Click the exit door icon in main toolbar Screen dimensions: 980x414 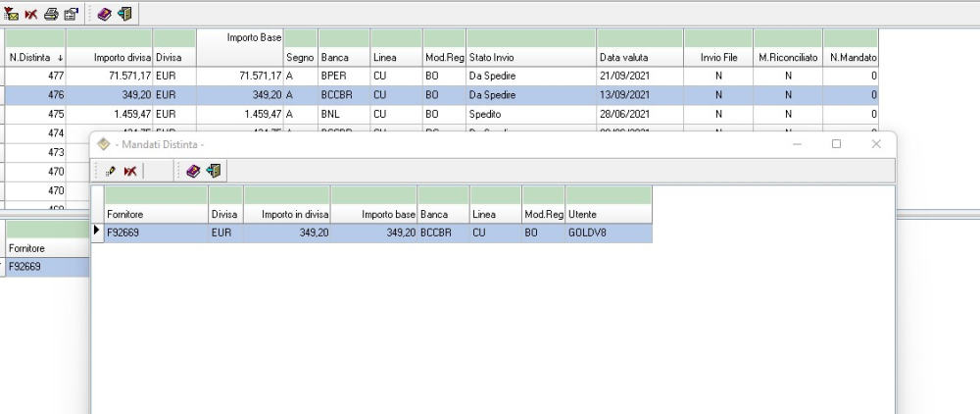(124, 14)
